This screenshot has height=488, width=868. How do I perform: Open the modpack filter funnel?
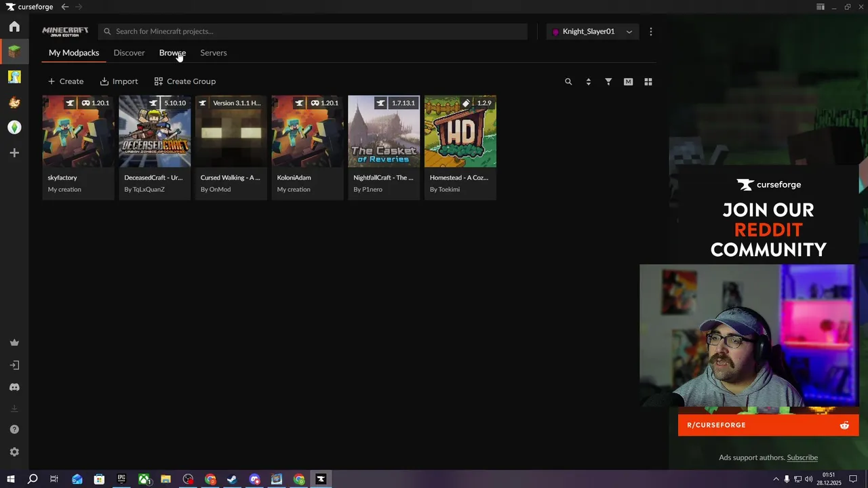[608, 81]
